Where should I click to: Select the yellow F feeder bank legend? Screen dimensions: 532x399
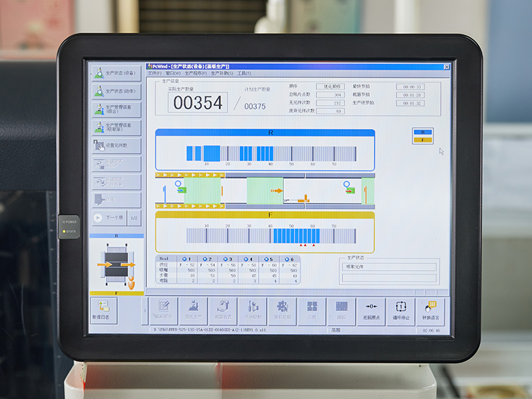(423, 140)
